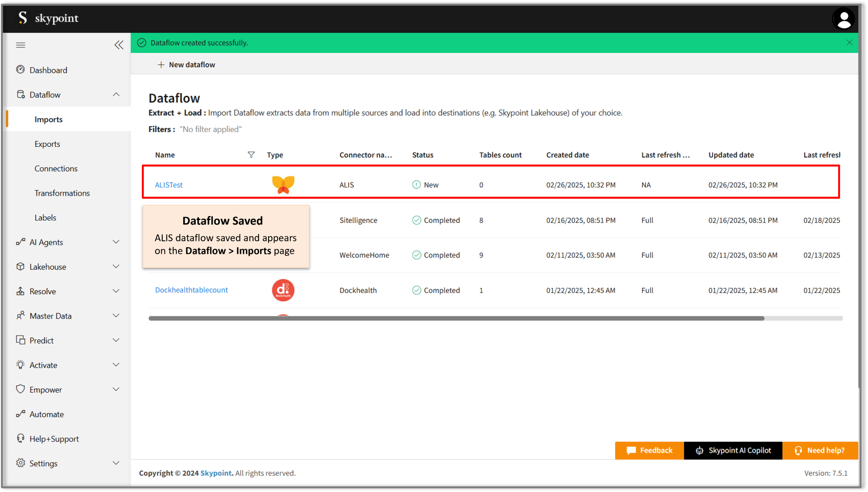Collapse the Dataflow menu section
Viewport: 868px width, 492px height.
116,94
